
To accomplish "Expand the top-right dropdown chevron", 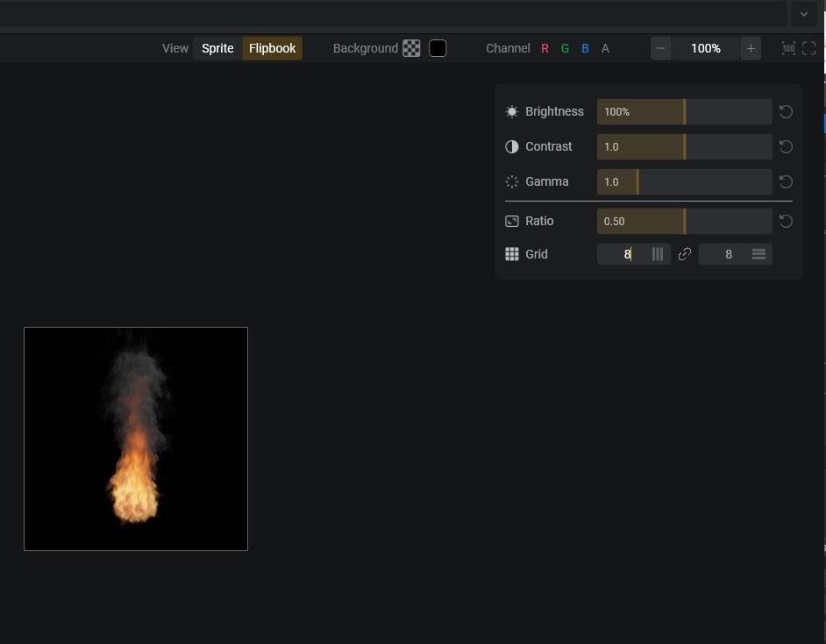I will 803,14.
